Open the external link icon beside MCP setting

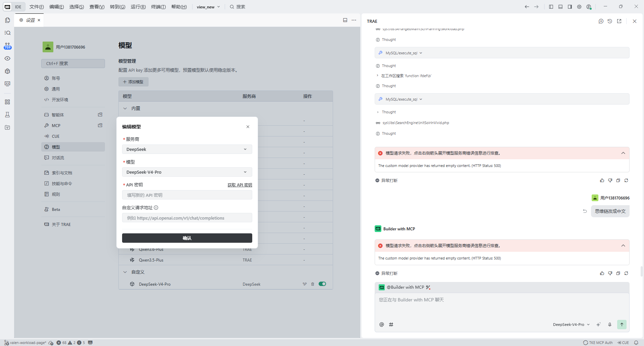click(x=100, y=125)
